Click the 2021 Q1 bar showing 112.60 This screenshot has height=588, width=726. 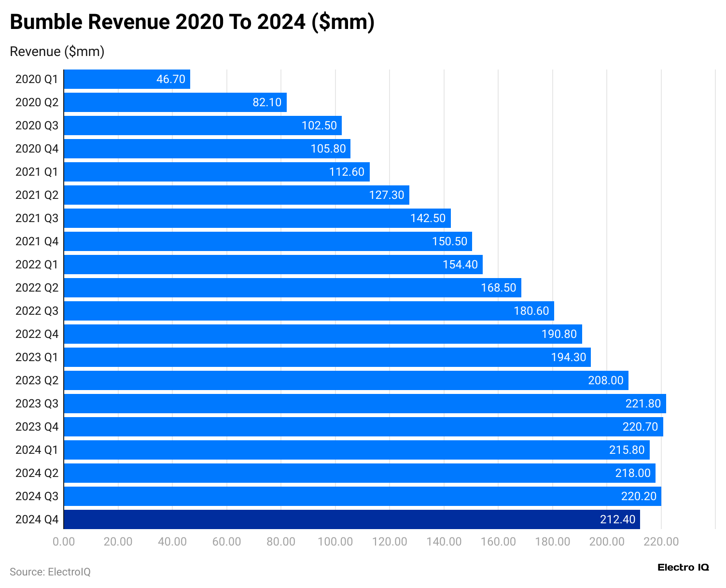click(217, 172)
